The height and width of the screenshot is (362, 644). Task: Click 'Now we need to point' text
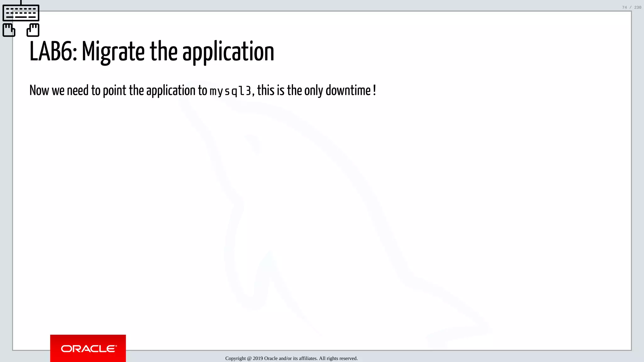(x=78, y=90)
